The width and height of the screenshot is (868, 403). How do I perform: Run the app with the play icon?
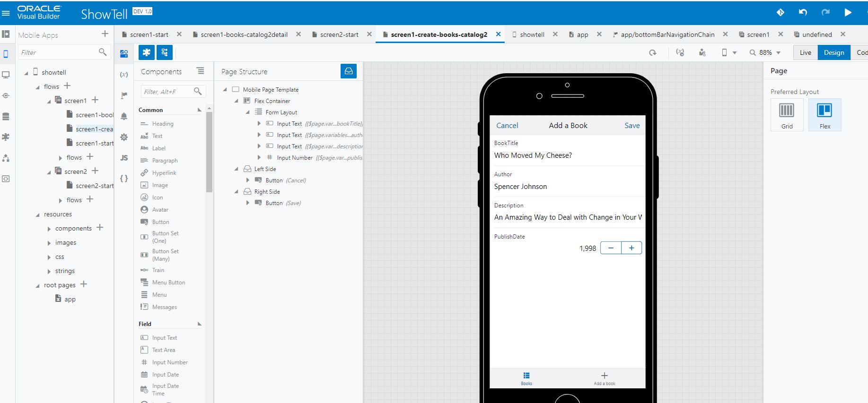tap(848, 12)
